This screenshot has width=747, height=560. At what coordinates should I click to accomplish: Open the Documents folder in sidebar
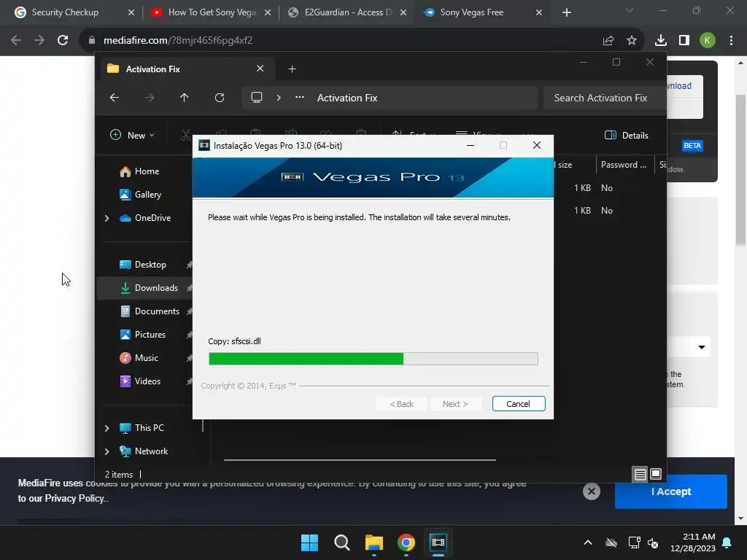[x=150, y=311]
